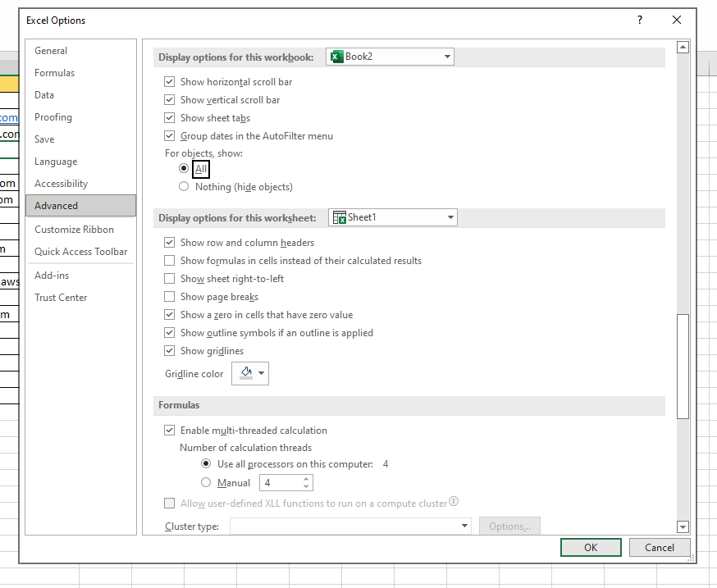
Task: Increase manual thread count with up stepper
Action: tap(307, 479)
